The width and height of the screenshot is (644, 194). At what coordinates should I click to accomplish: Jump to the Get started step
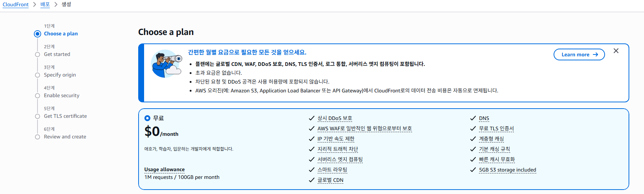coord(57,54)
